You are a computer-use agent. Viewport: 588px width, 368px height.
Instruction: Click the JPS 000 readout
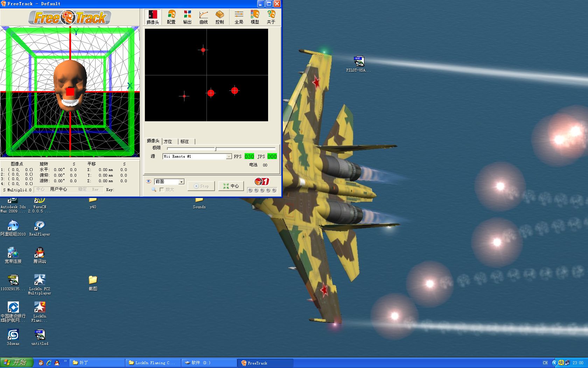[272, 156]
